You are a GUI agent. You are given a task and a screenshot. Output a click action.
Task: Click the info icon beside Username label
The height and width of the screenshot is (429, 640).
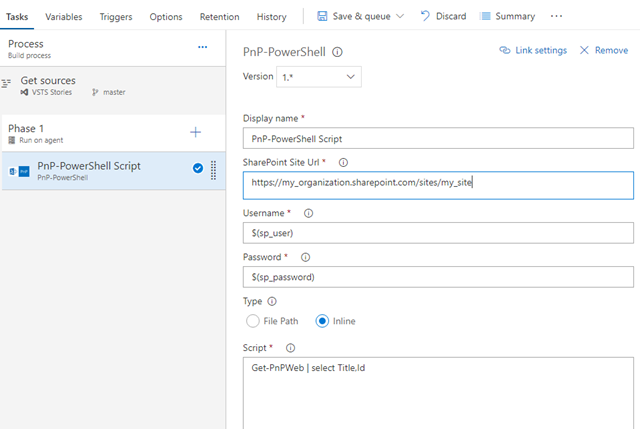(x=308, y=213)
